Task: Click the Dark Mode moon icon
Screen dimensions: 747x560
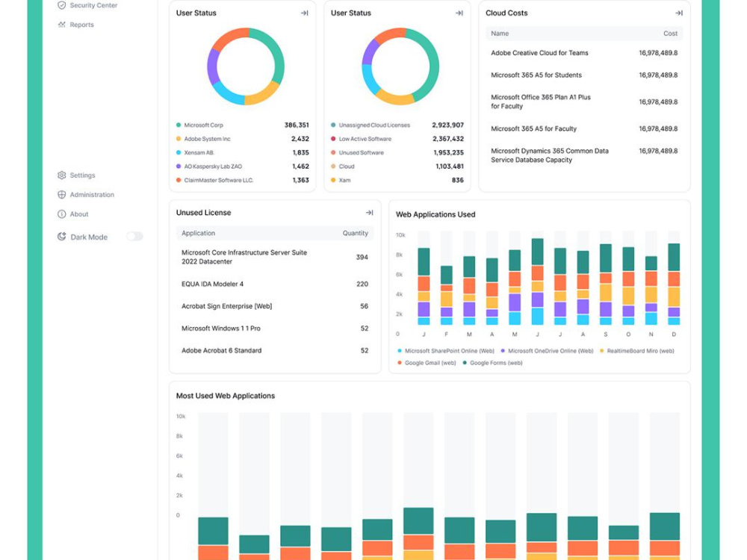Action: pyautogui.click(x=61, y=237)
